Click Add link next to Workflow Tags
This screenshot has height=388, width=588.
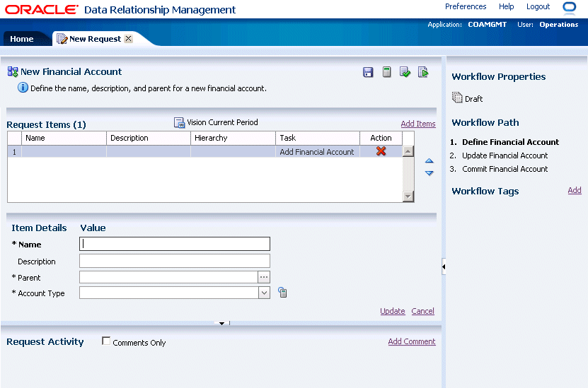coord(575,190)
